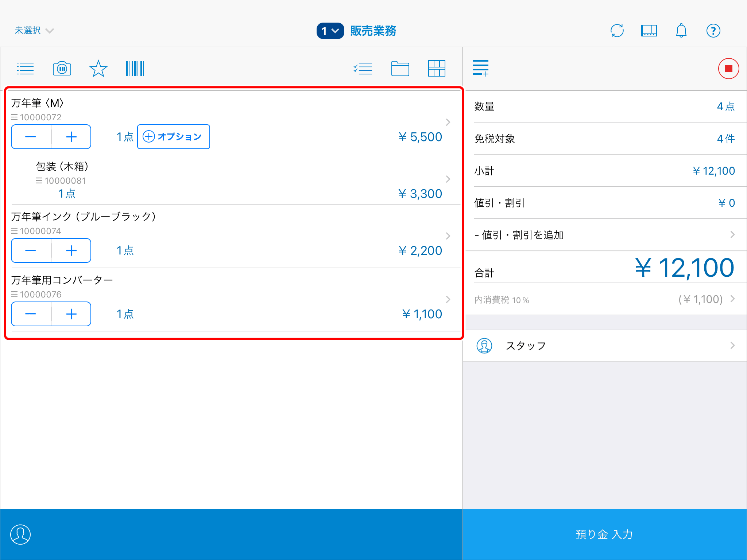
Task: Open details chevron for 万年筆用コンバーター
Action: [x=448, y=299]
